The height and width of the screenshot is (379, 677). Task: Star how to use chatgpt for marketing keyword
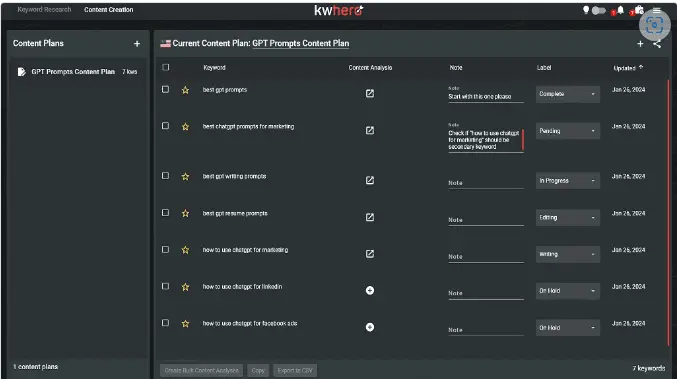coord(185,250)
